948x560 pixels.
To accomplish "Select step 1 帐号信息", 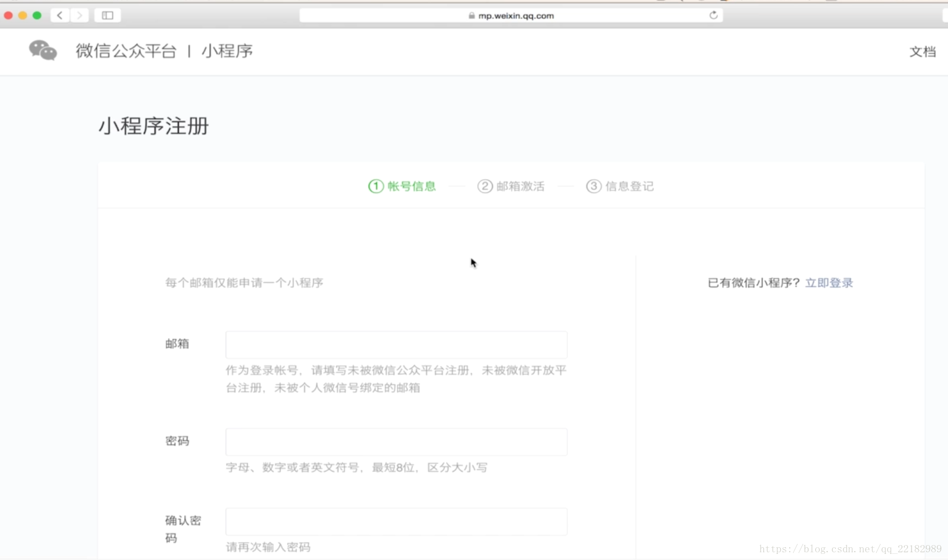I will pos(402,186).
